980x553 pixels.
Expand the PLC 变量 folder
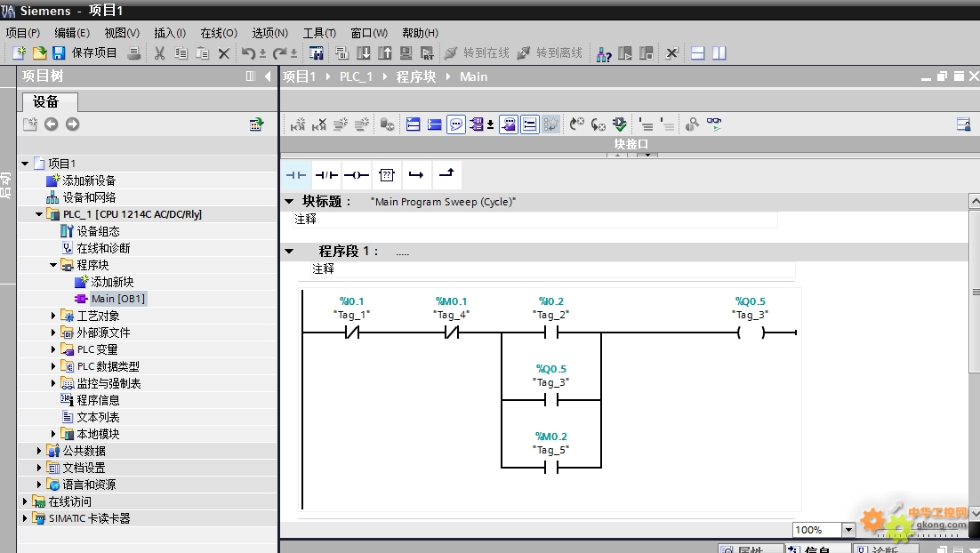click(x=53, y=349)
